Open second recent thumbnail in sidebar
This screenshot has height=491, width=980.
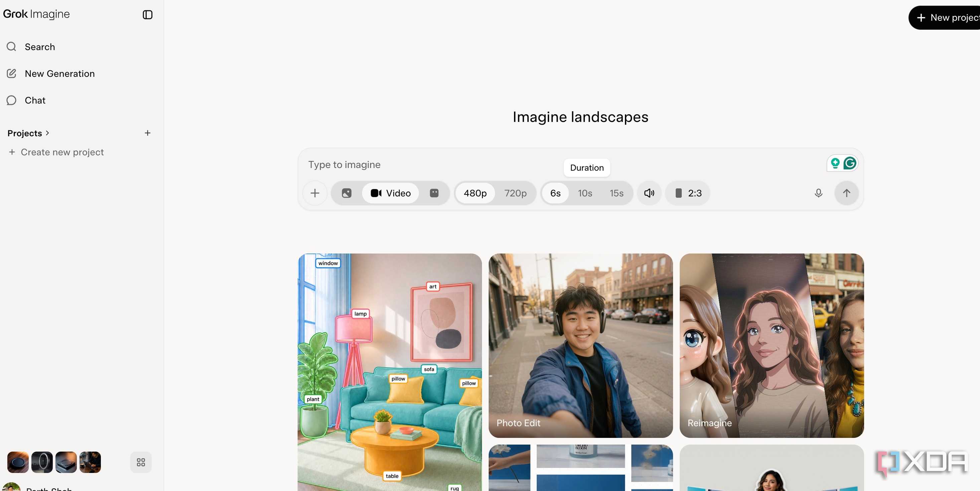(42, 462)
